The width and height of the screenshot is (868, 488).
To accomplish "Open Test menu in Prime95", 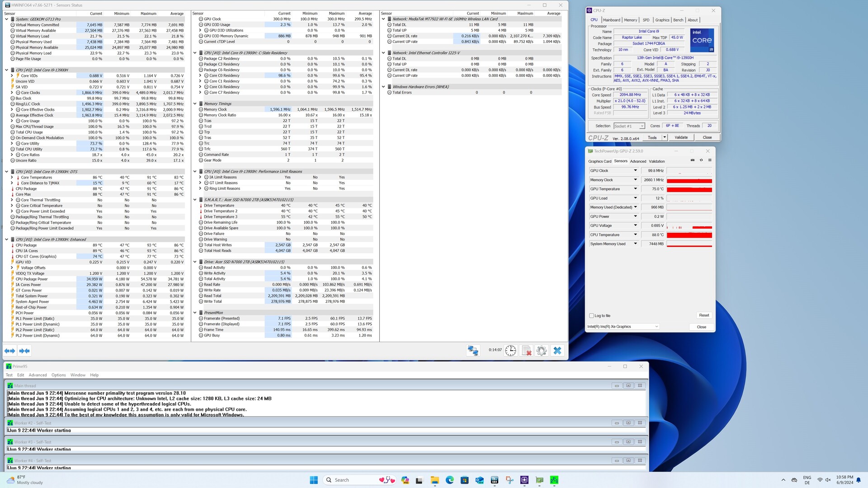I will pyautogui.click(x=9, y=375).
